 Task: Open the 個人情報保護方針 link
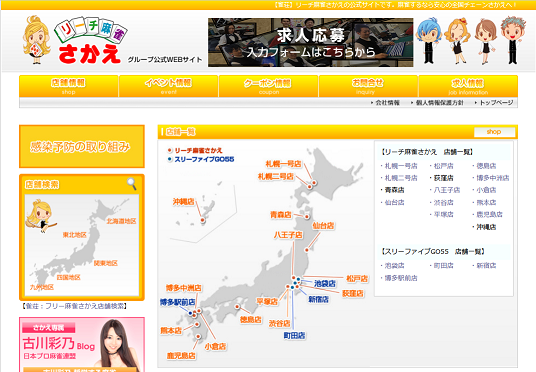point(439,103)
